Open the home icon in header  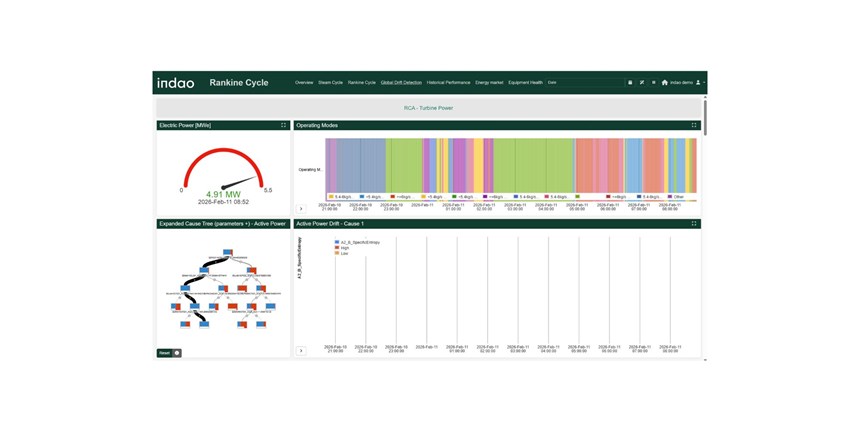click(x=664, y=83)
